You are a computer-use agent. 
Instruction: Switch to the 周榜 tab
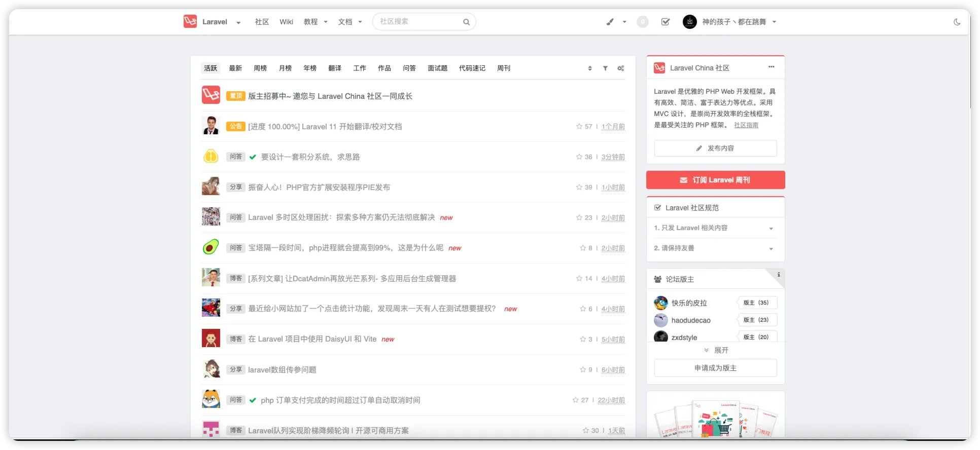[x=260, y=68]
